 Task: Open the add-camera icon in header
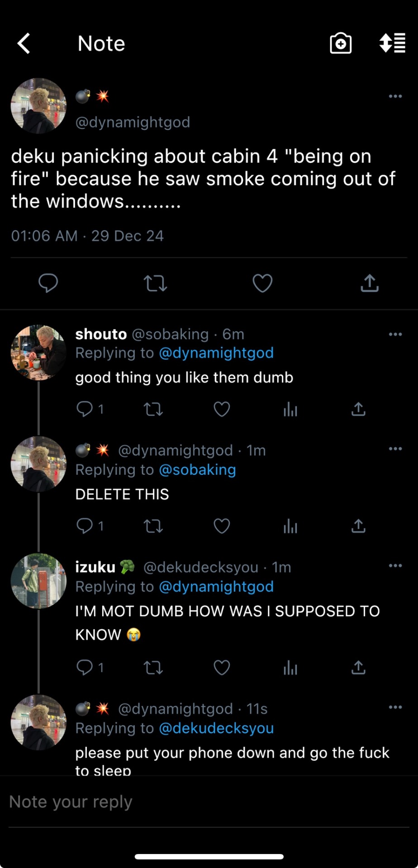341,43
